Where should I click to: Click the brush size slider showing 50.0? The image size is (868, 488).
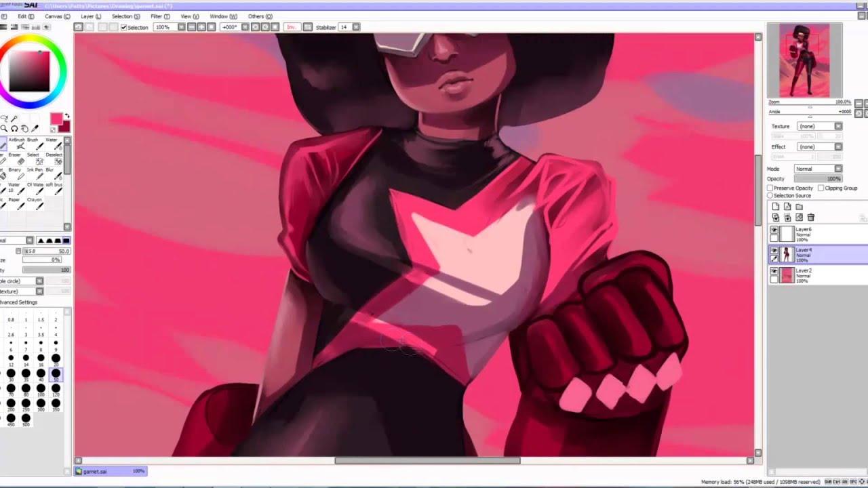point(47,251)
